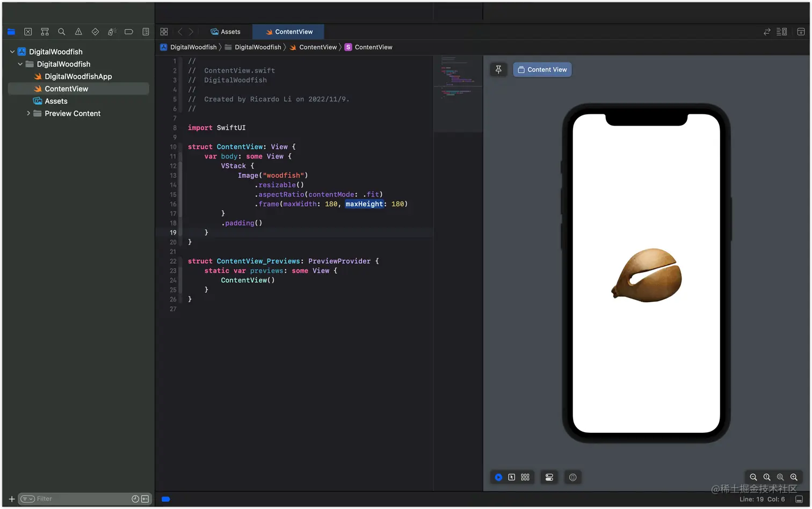Open the Project navigator folder icon

(x=11, y=32)
